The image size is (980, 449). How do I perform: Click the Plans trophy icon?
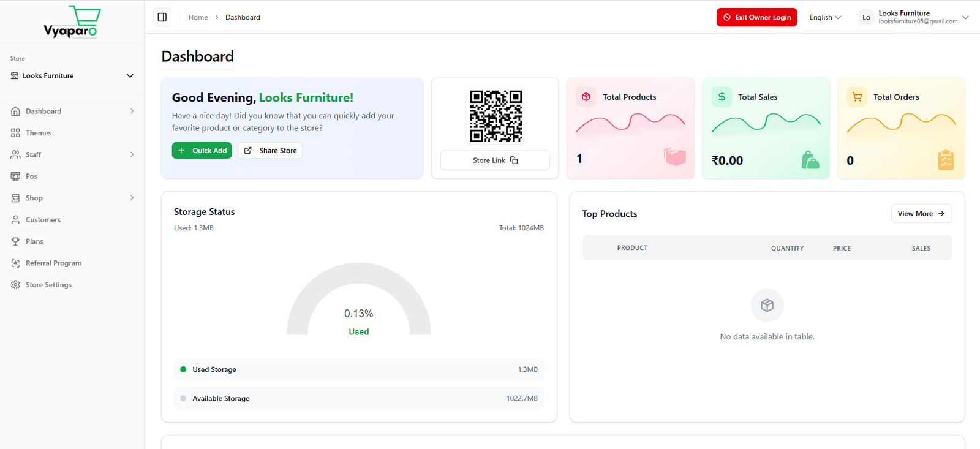tap(15, 241)
